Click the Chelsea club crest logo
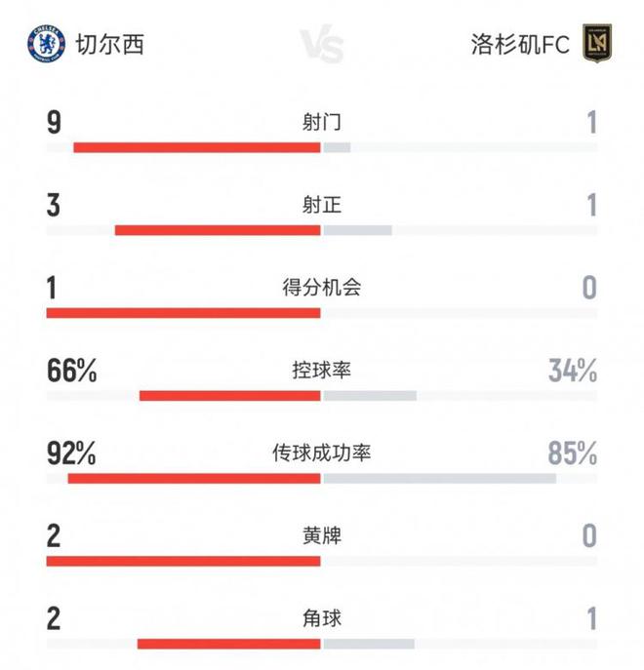 click(x=45, y=44)
